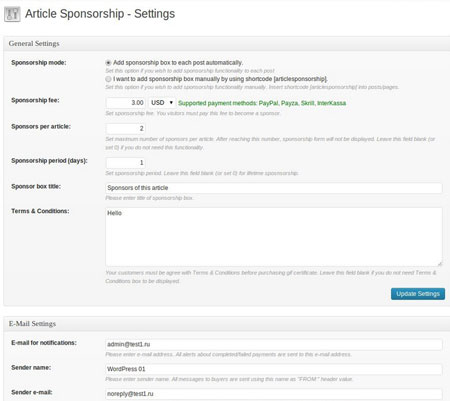The image size is (450, 401).
Task: Click the Sender e-mail field
Action: click(x=274, y=394)
